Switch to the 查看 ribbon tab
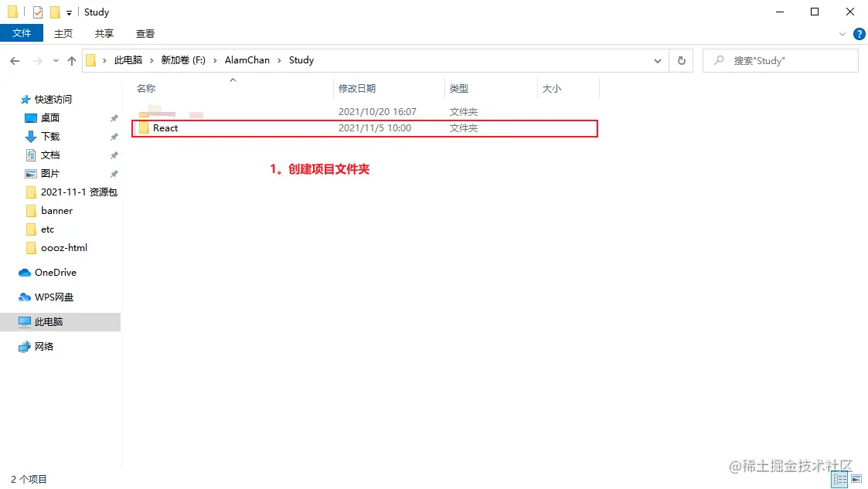 click(145, 34)
